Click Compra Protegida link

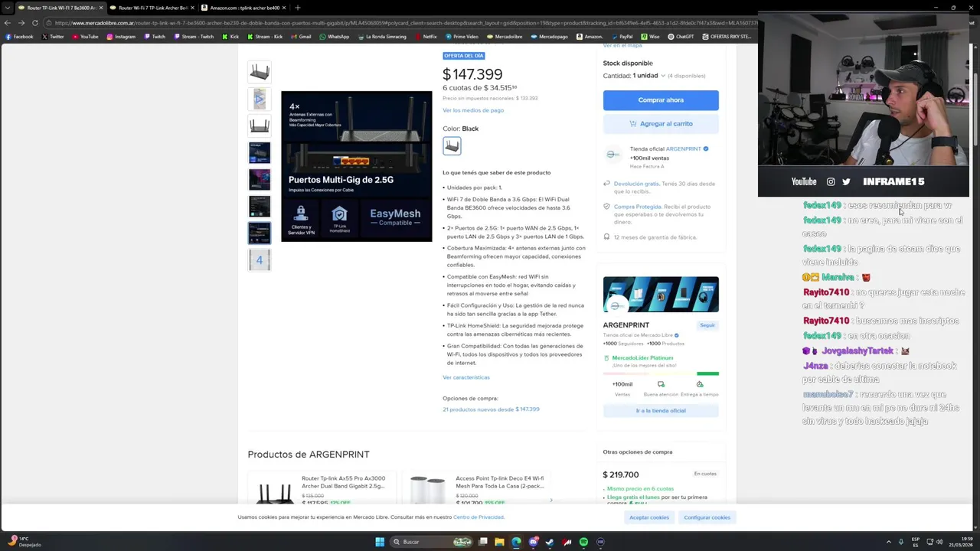[x=637, y=207]
